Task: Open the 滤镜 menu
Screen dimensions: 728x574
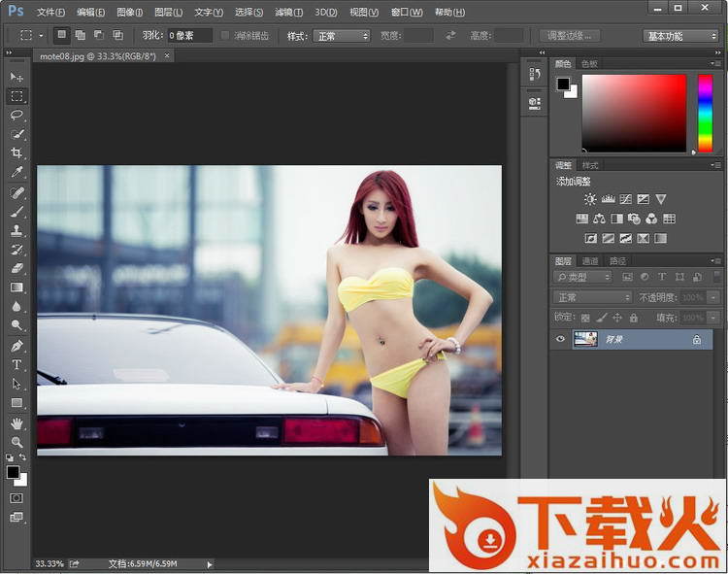Action: (288, 13)
